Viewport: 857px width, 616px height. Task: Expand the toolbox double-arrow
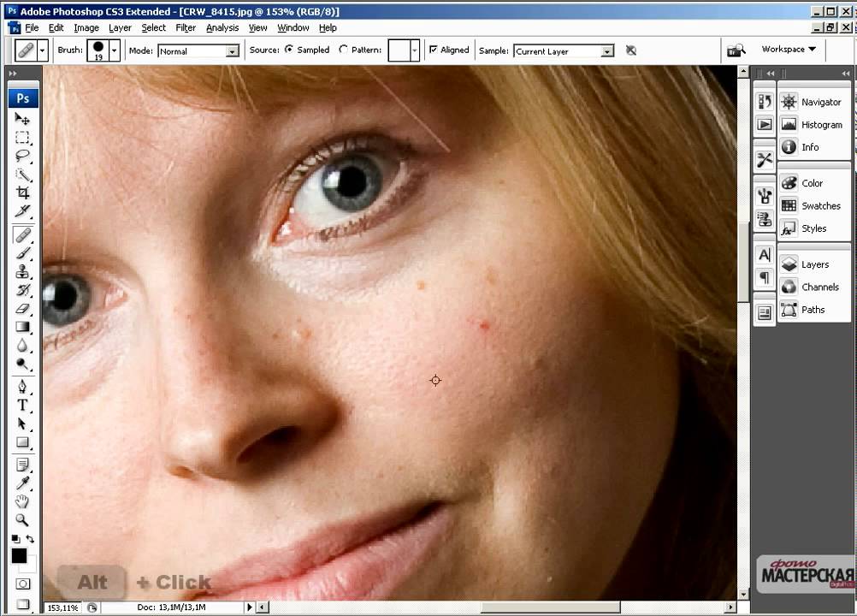(x=13, y=74)
